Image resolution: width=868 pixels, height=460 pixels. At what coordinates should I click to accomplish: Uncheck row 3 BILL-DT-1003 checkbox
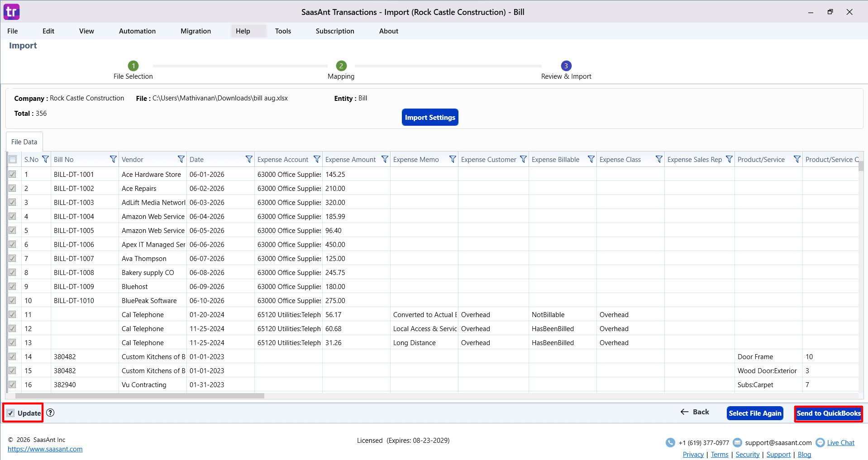click(x=13, y=202)
